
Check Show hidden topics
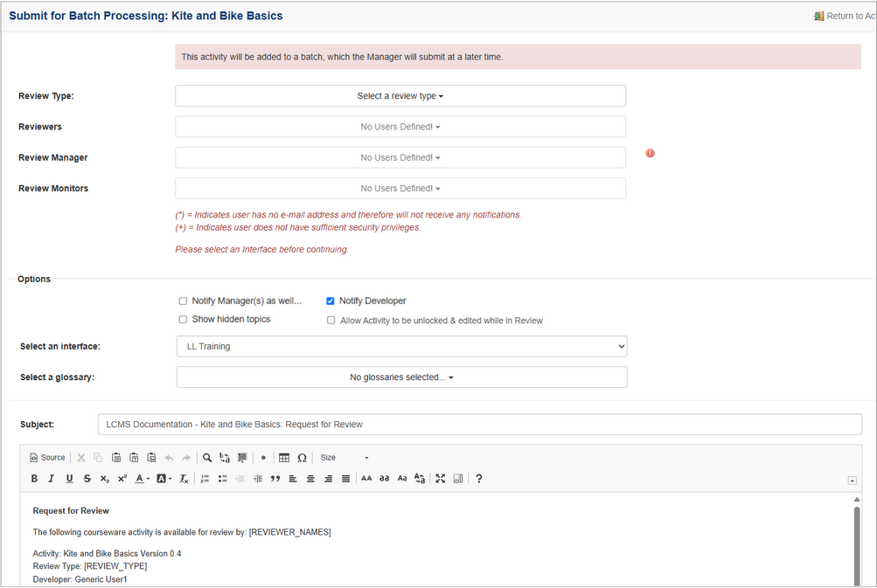[184, 320]
